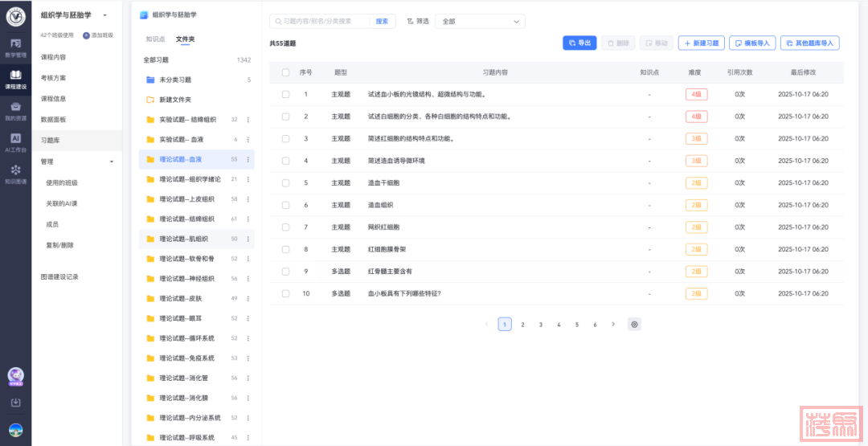The width and height of the screenshot is (868, 446).
Task: Open the AI工作台 sidebar icon
Action: click(x=15, y=142)
